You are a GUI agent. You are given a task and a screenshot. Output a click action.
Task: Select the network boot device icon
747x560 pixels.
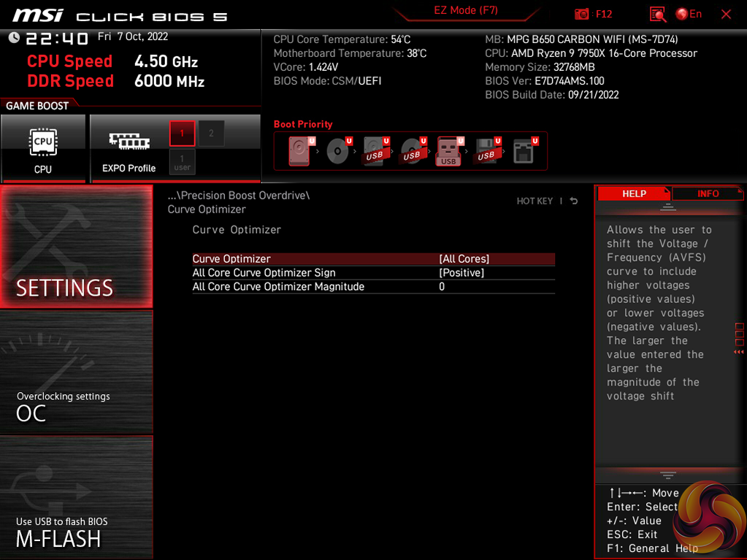[x=525, y=151]
